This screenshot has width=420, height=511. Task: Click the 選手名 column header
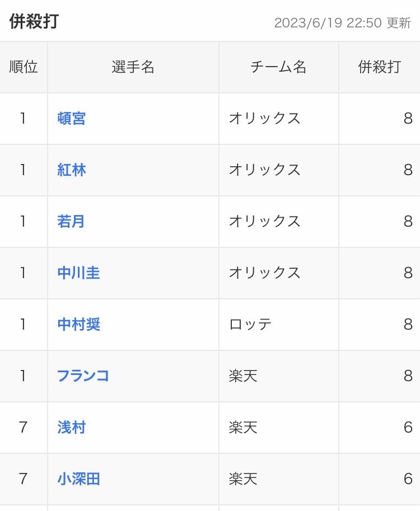(x=133, y=67)
